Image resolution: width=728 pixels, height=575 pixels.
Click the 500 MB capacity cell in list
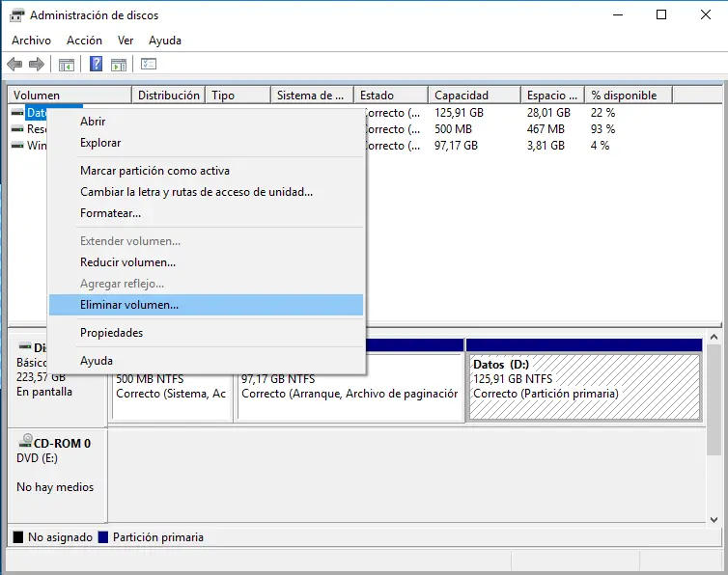click(x=453, y=129)
